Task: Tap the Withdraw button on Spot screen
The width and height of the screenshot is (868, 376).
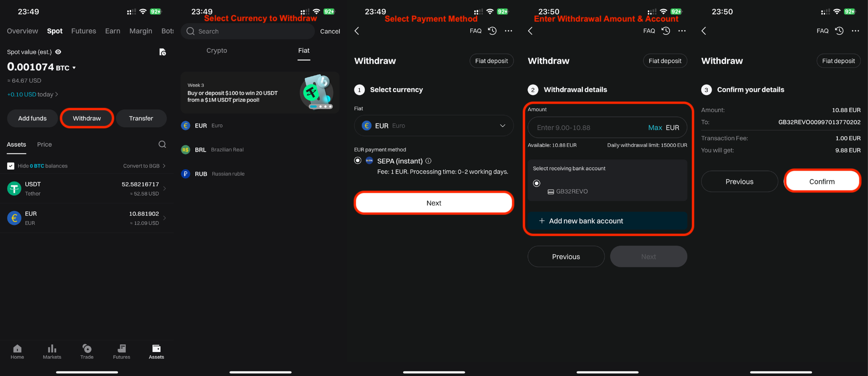Action: 87,119
